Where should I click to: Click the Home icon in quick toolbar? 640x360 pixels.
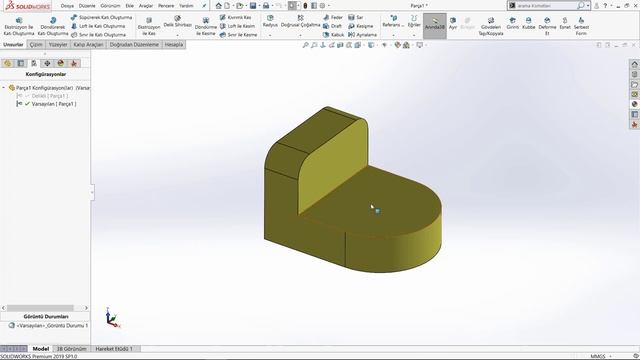click(219, 6)
